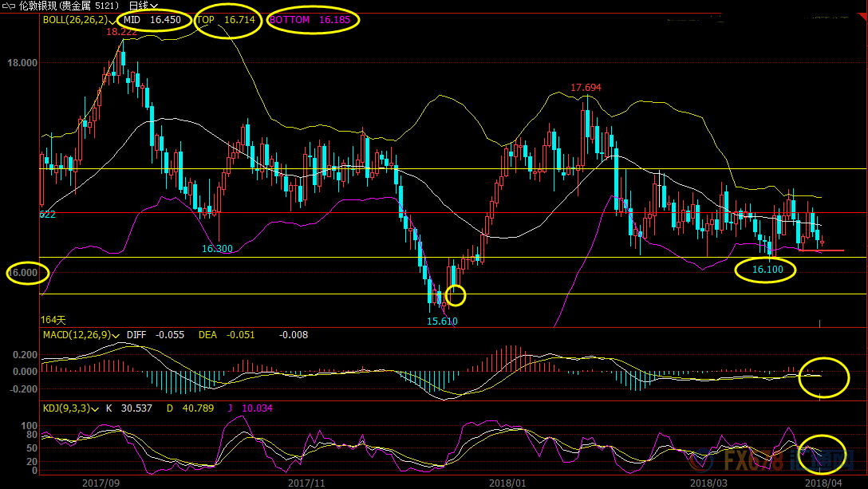Click the 2018/01 date axis label

pyautogui.click(x=507, y=483)
